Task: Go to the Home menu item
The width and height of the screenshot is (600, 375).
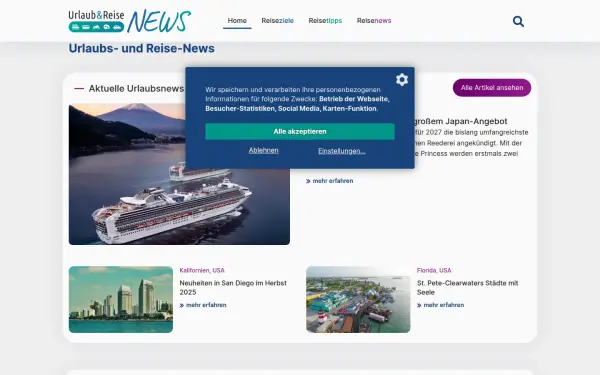Action: tap(237, 21)
